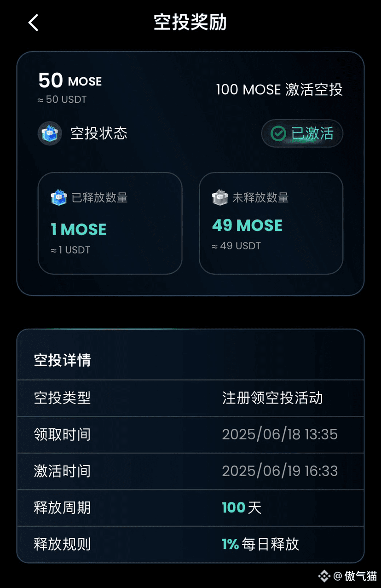Image resolution: width=381 pixels, height=588 pixels.
Task: Tap the green checkmark in 已激活 badge
Action: [x=278, y=133]
